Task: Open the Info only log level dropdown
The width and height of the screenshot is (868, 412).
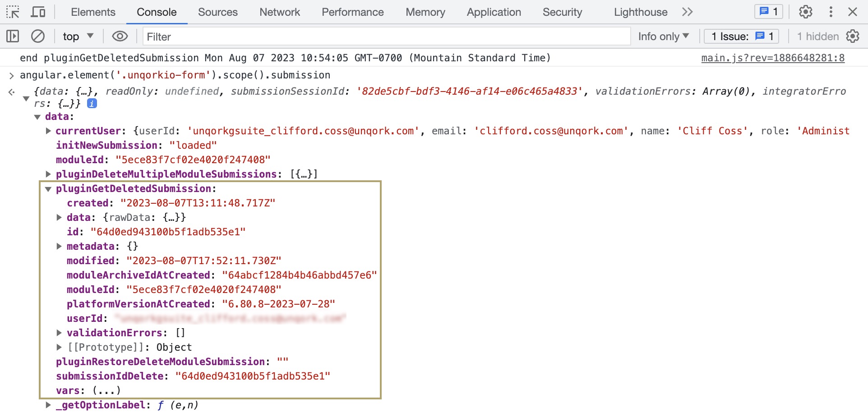Action: pyautogui.click(x=663, y=36)
